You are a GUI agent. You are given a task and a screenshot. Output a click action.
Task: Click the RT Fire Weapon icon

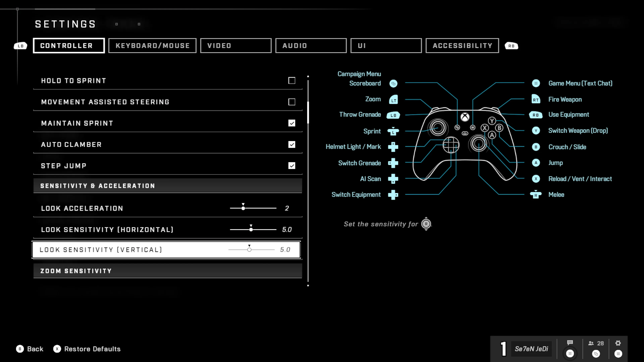point(535,99)
